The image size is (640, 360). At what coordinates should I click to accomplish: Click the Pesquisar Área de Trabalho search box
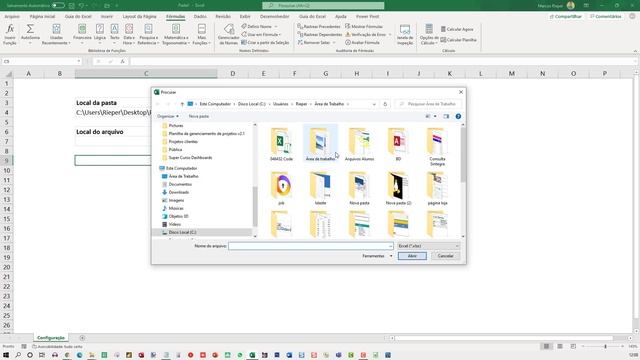(429, 104)
